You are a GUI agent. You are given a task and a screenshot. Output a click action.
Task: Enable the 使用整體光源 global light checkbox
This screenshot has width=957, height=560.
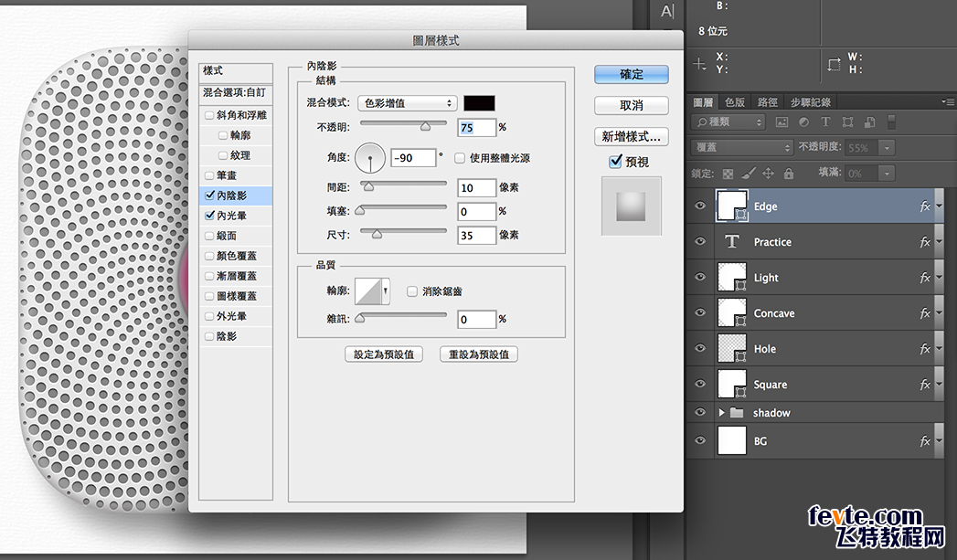tap(460, 158)
